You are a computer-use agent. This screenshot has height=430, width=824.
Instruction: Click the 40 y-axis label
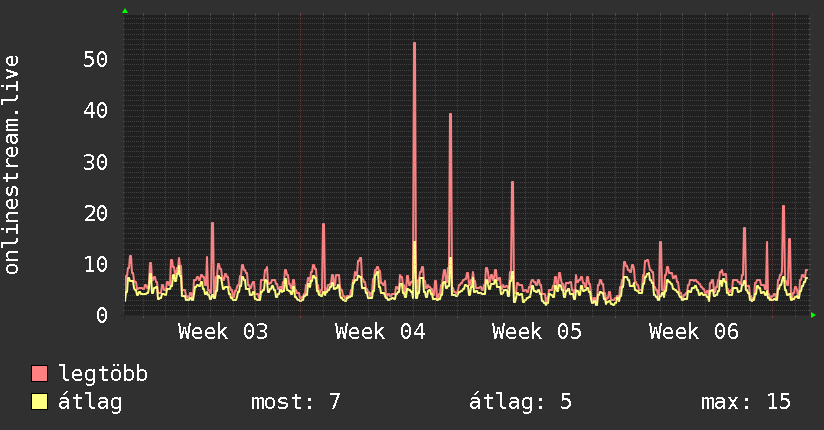(x=96, y=110)
